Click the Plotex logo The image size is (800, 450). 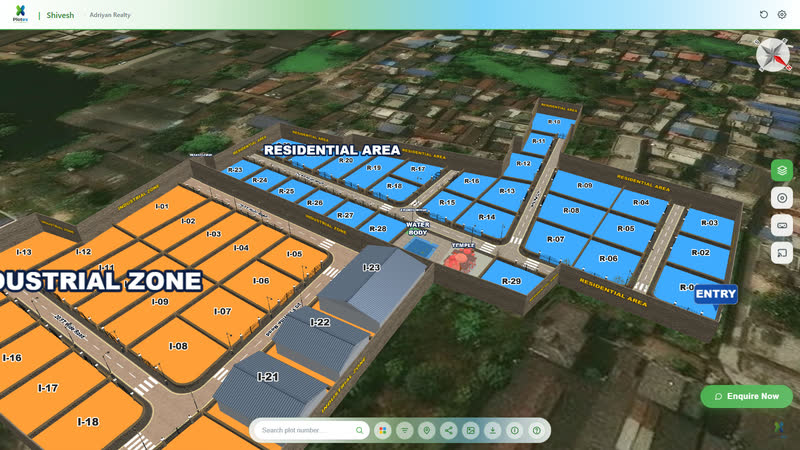click(x=20, y=14)
